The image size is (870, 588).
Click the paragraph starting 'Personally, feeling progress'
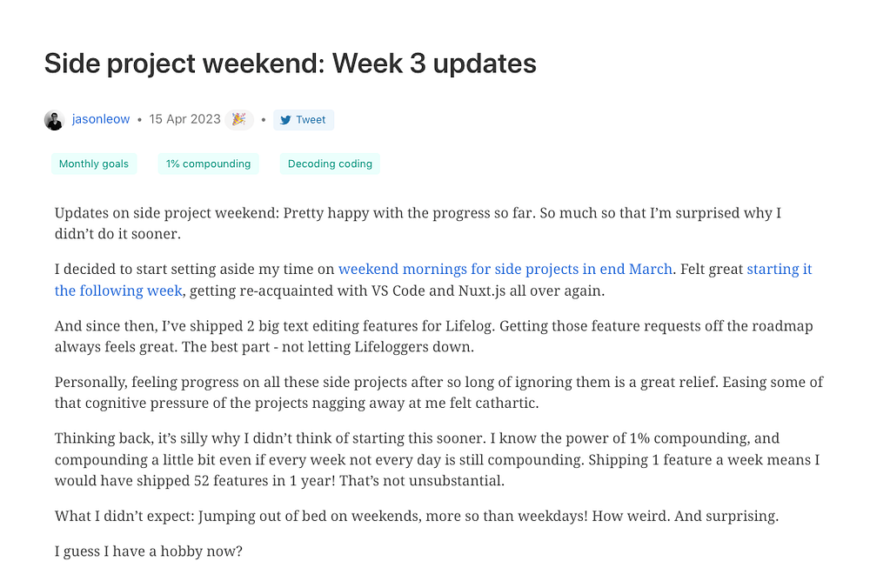(x=438, y=392)
